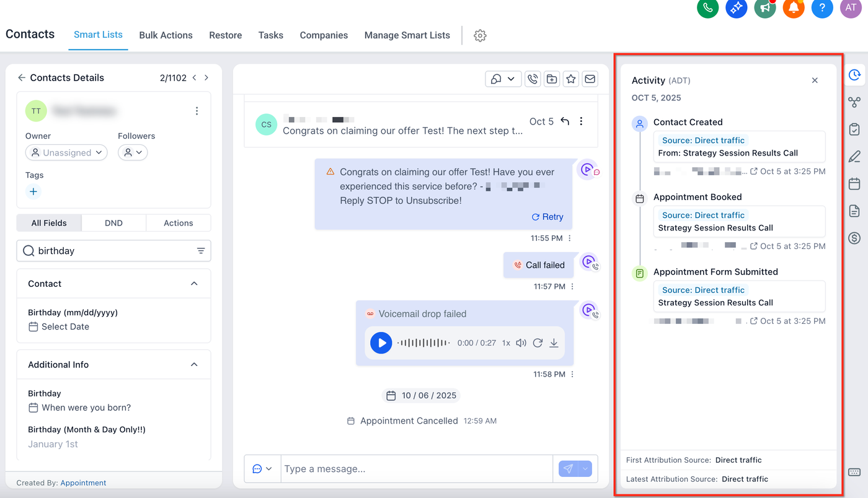
Task: Click the keyboard shortcuts icon
Action: coord(854,472)
